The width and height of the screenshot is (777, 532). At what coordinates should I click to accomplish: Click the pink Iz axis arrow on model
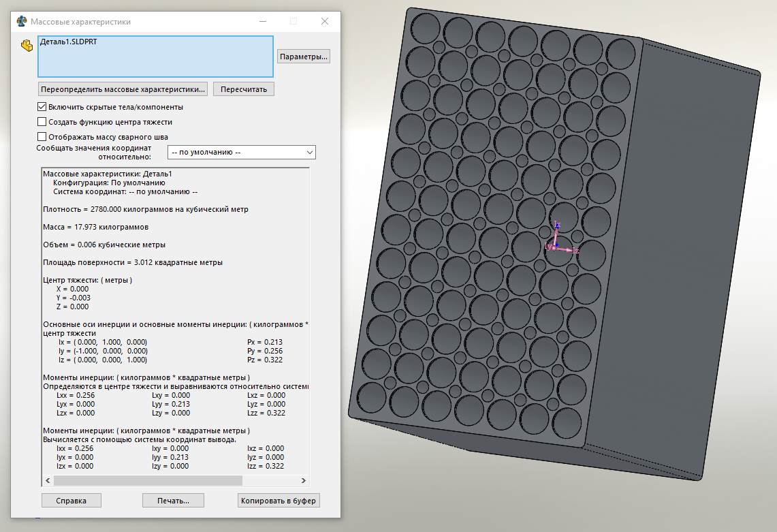(565, 249)
